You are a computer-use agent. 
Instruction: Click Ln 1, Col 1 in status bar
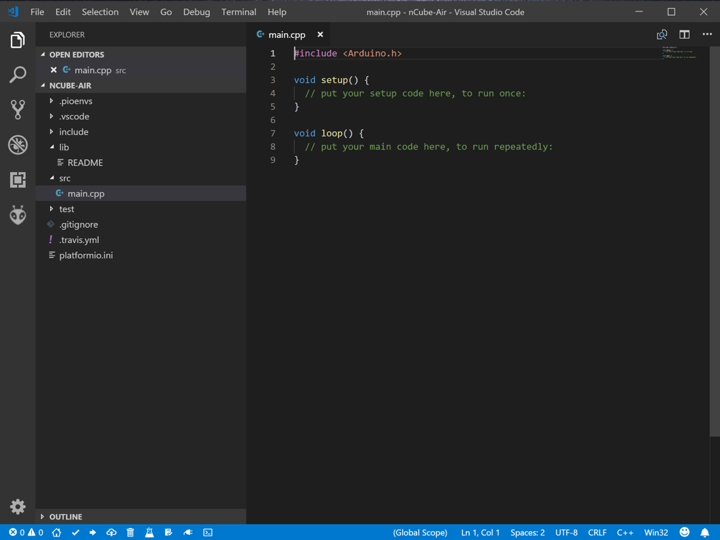pyautogui.click(x=480, y=533)
